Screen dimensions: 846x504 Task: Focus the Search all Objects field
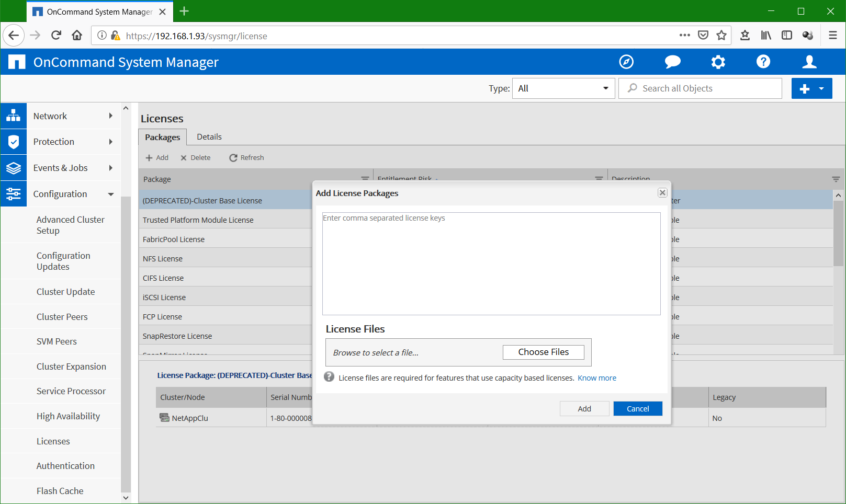point(700,88)
